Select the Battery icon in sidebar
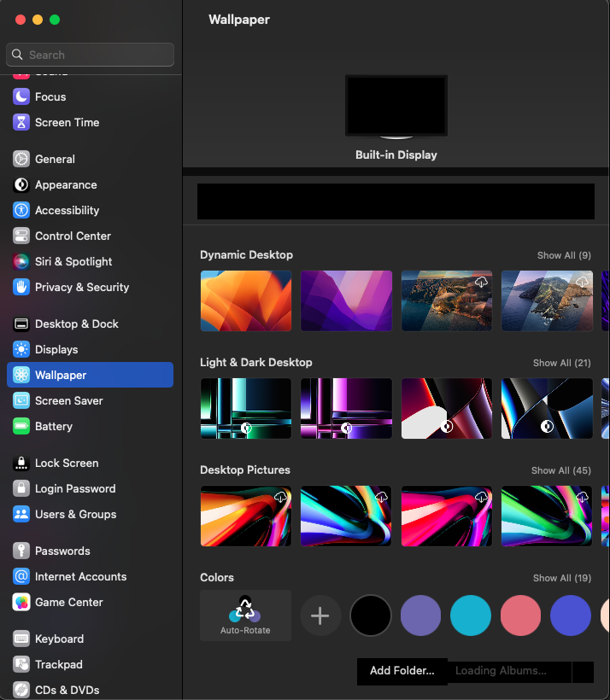The width and height of the screenshot is (610, 700). click(x=21, y=427)
